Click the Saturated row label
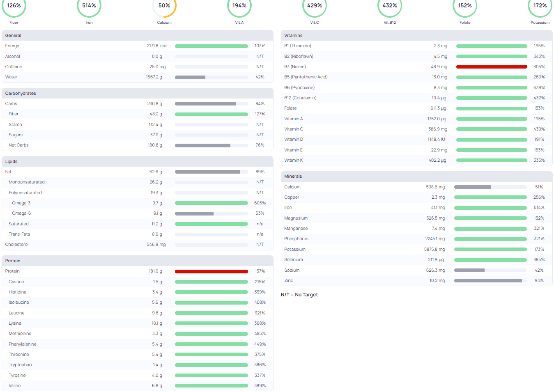This screenshot has width=554, height=392. (x=18, y=224)
